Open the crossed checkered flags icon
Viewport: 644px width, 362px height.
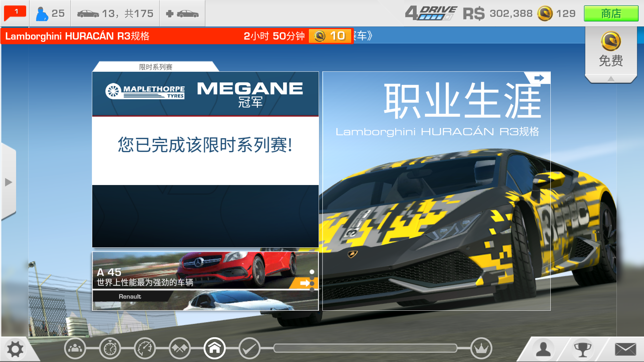coord(180,349)
